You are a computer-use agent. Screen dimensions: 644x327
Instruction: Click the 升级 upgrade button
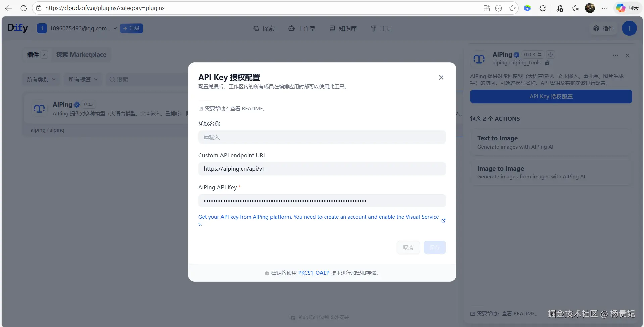click(132, 28)
